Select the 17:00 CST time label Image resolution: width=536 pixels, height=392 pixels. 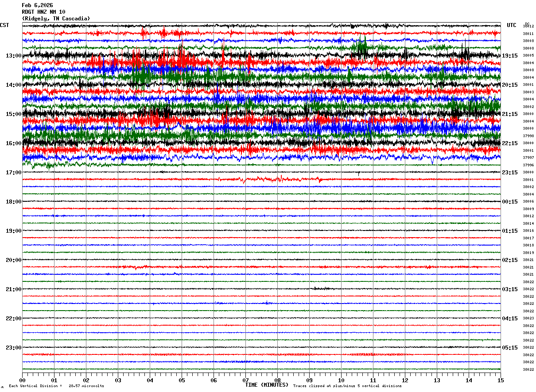click(x=13, y=173)
